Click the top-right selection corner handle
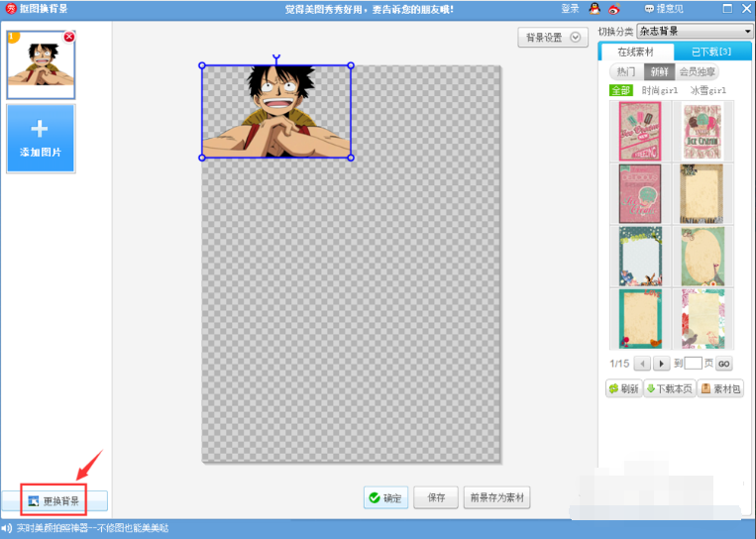756x539 pixels. [351, 65]
